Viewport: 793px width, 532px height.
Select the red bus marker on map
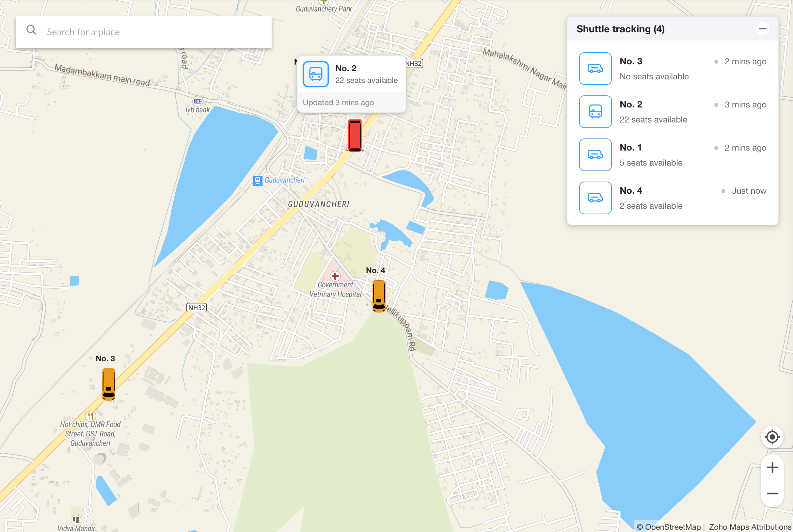[x=355, y=135]
